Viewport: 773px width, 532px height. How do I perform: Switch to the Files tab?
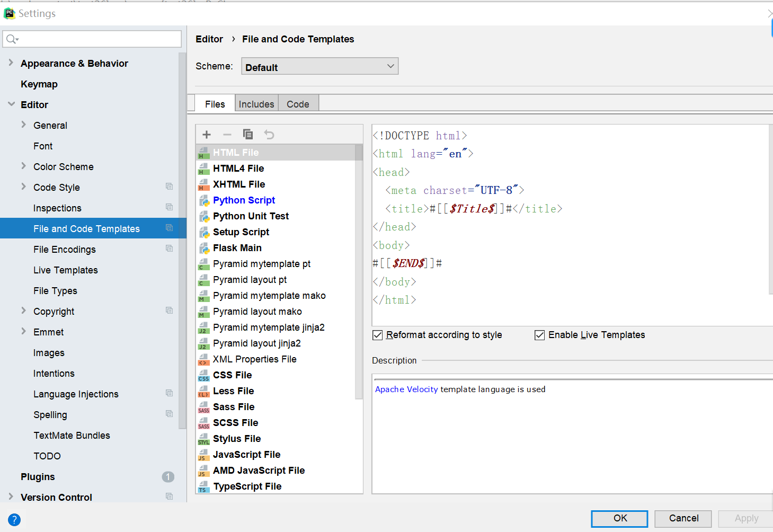click(x=215, y=104)
